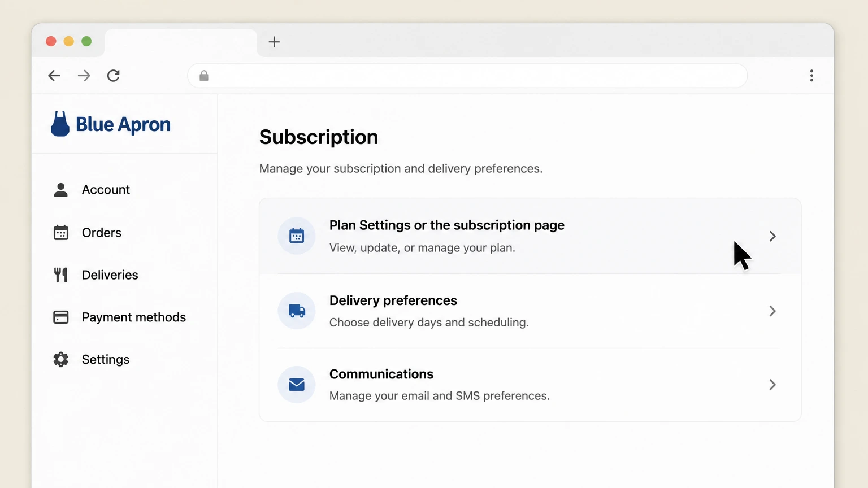Click the Orders calendar icon

(x=61, y=233)
